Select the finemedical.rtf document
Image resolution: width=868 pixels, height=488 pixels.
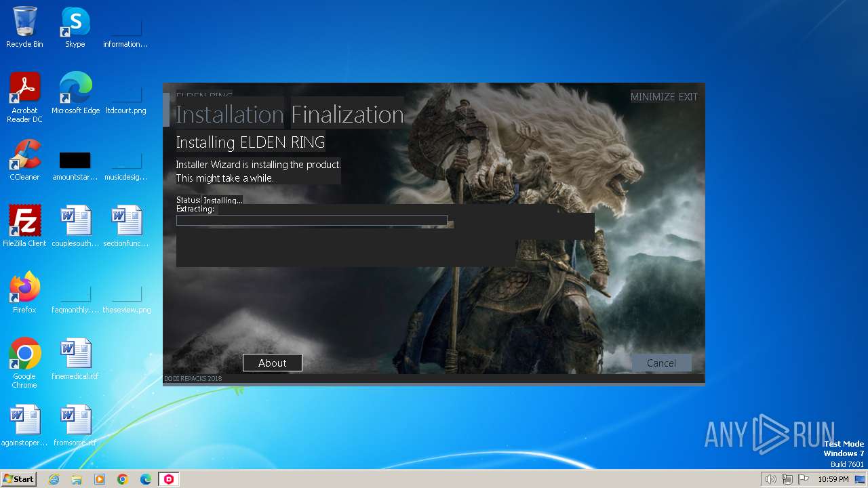[x=75, y=359]
